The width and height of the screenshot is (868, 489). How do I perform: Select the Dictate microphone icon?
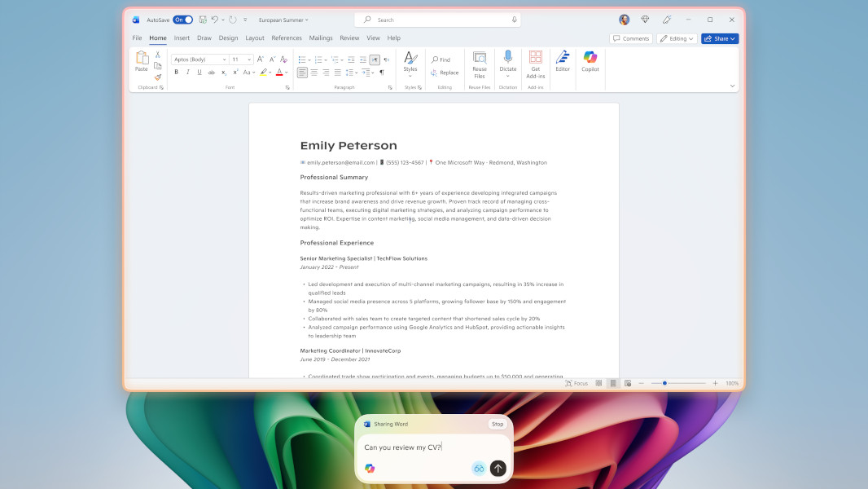[508, 57]
